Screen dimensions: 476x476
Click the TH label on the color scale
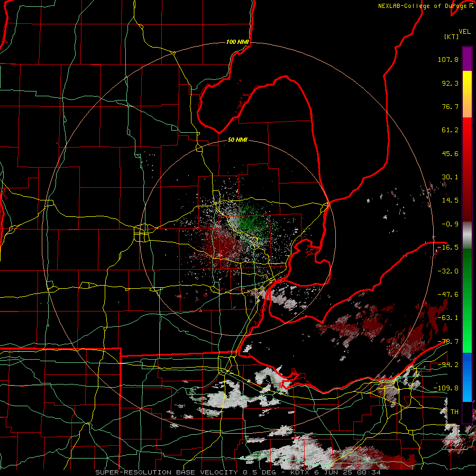click(454, 412)
